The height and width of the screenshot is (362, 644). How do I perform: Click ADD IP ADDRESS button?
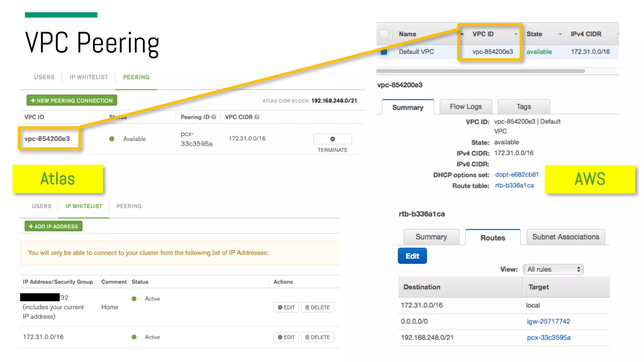[x=53, y=226]
